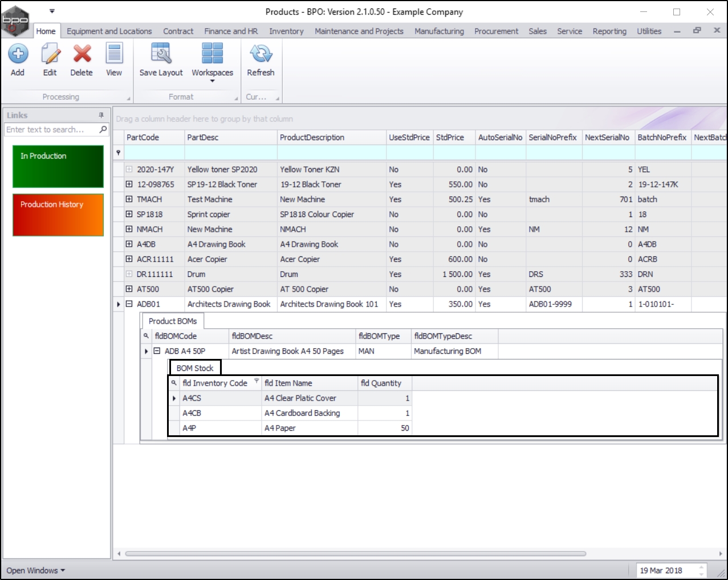Click the Refresh icon
728x580 pixels.
tap(261, 54)
